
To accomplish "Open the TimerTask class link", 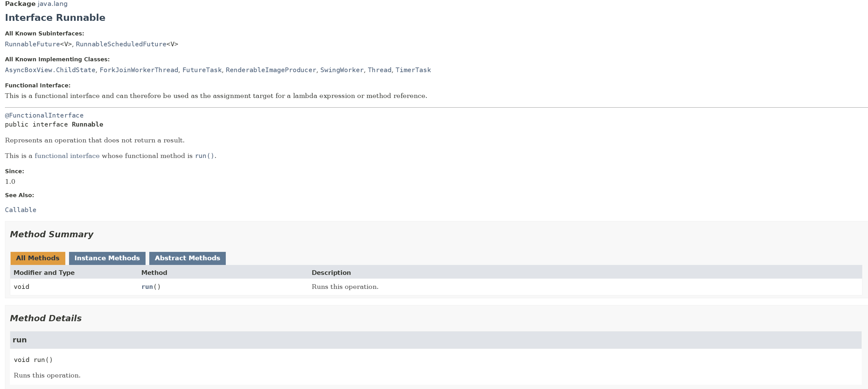I will coord(413,70).
